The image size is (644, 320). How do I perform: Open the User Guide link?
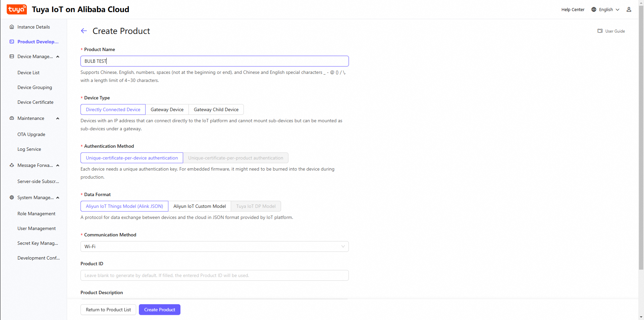coord(615,31)
